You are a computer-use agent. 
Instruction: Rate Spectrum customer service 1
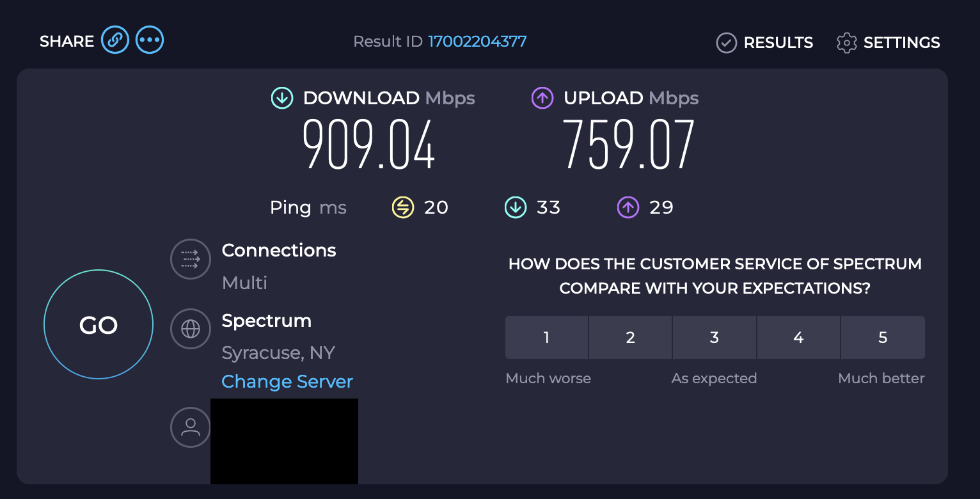[546, 337]
